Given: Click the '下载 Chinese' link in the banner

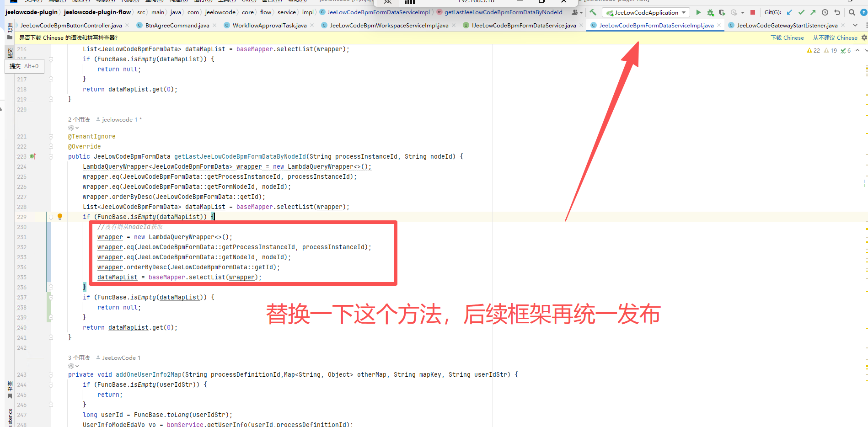Looking at the screenshot, I should click(x=787, y=37).
